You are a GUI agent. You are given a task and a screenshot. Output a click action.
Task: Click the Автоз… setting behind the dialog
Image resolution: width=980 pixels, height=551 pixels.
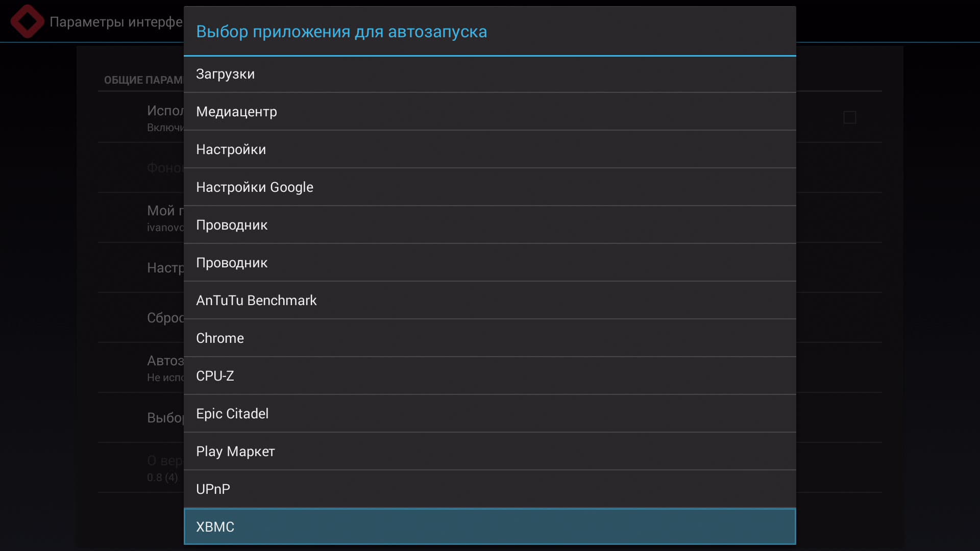pos(164,367)
